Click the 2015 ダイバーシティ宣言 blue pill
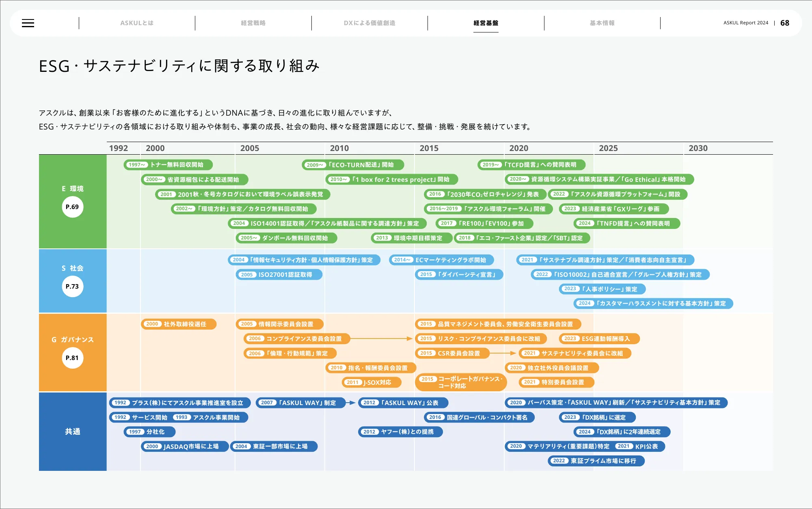Viewport: 812px width, 509px height. (459, 274)
